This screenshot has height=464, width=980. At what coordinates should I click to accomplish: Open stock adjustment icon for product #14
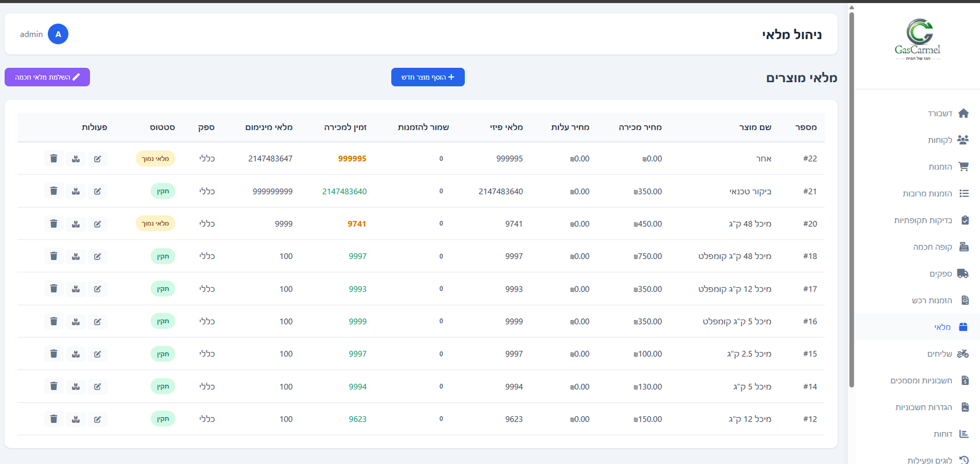tap(76, 386)
